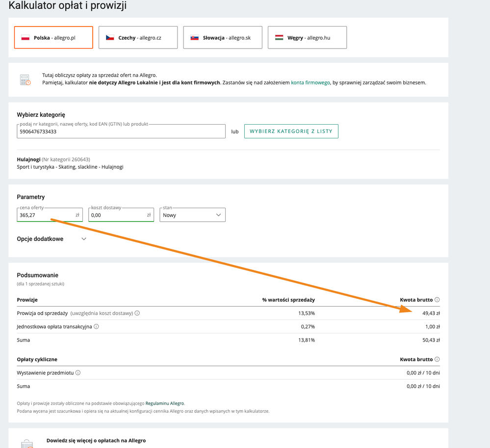Click the 50,43 zł Suma total
This screenshot has width=490, height=448.
431,340
